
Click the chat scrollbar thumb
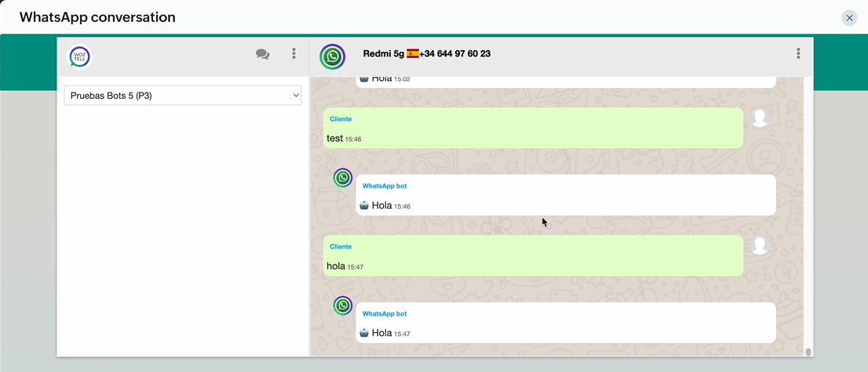point(808,352)
